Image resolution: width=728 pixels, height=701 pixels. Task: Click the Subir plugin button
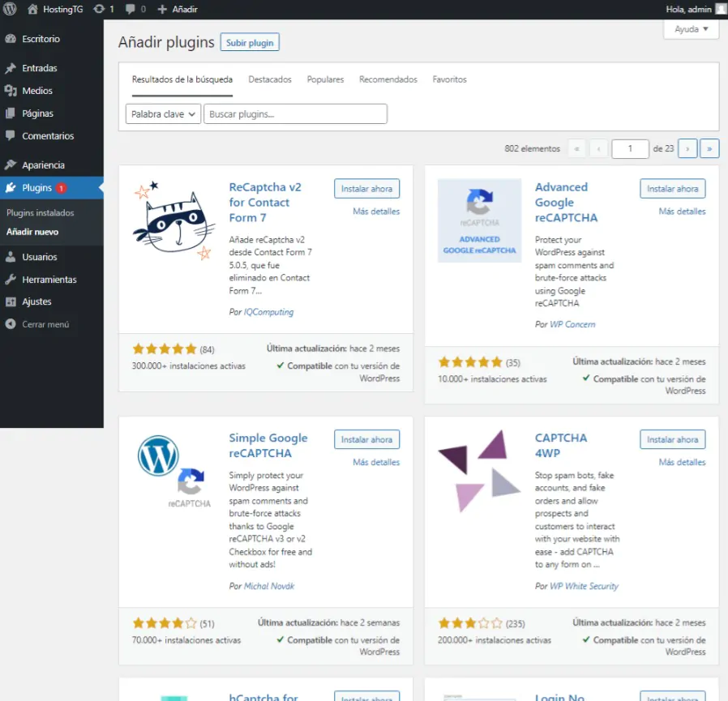pyautogui.click(x=250, y=43)
